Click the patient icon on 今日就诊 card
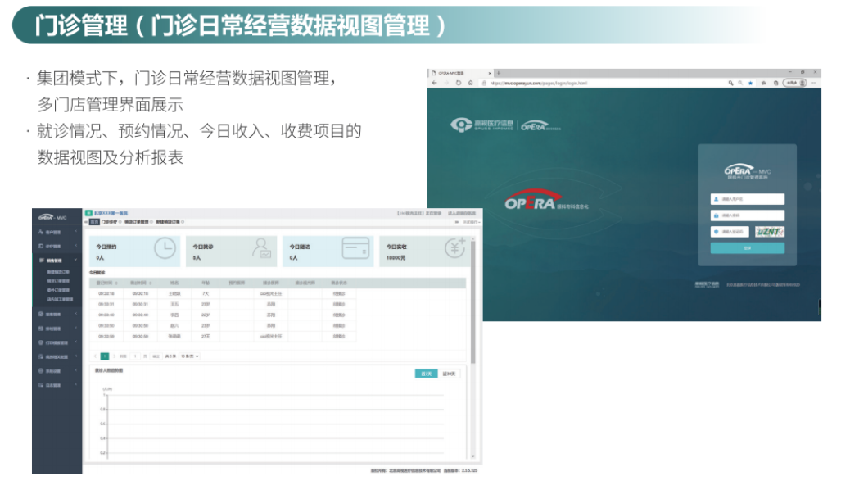868x485 pixels. [x=261, y=248]
